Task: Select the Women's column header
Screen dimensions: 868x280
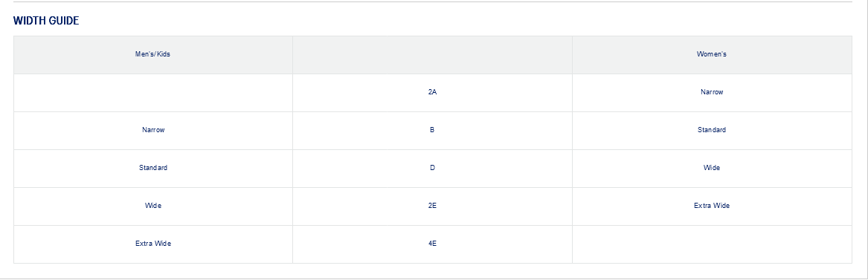Action: coord(712,55)
